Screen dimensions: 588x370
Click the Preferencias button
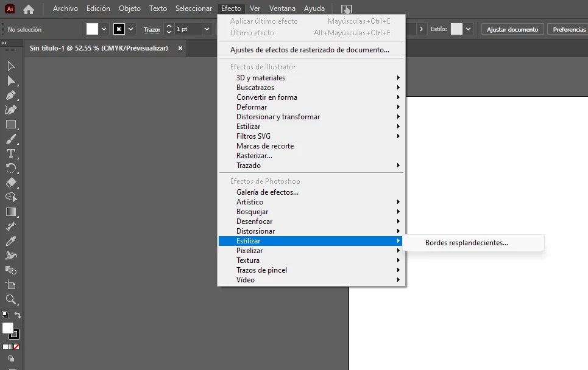(569, 29)
